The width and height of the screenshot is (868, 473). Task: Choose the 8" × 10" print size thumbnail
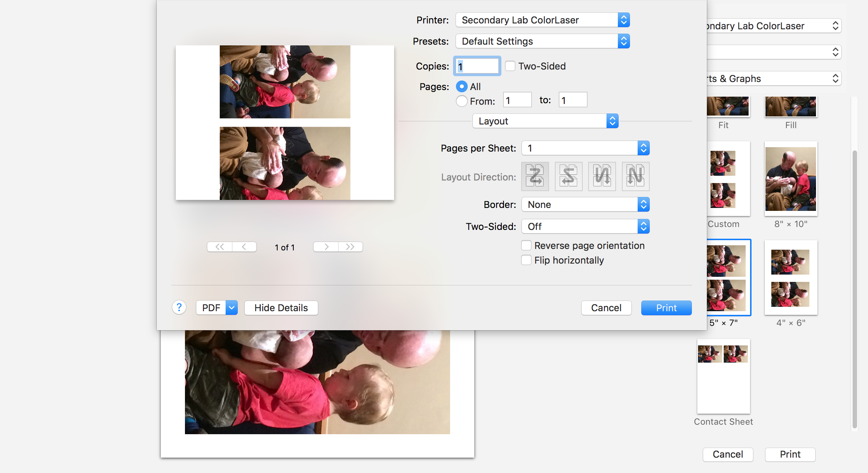click(791, 179)
